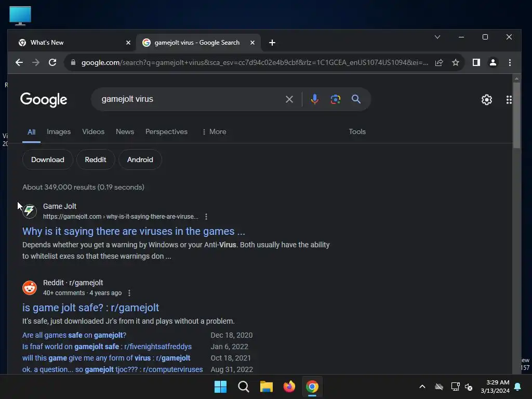Click the Google search input field

click(x=190, y=99)
